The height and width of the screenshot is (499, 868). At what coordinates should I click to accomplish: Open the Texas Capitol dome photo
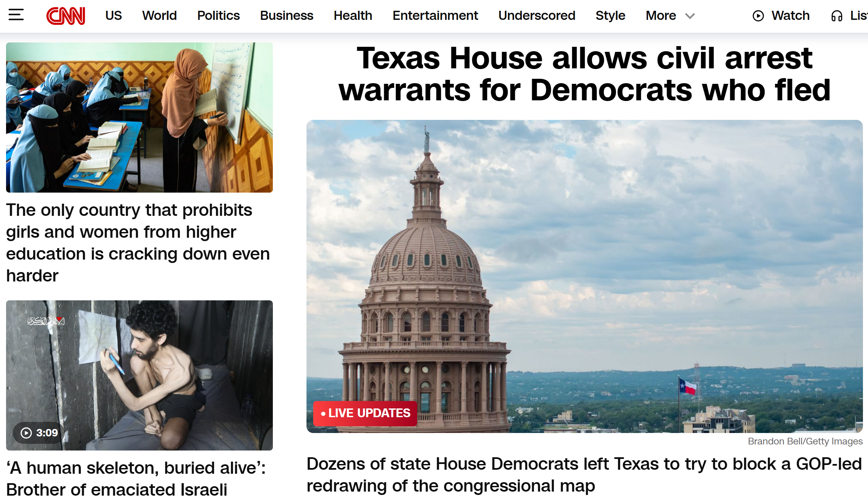[584, 276]
